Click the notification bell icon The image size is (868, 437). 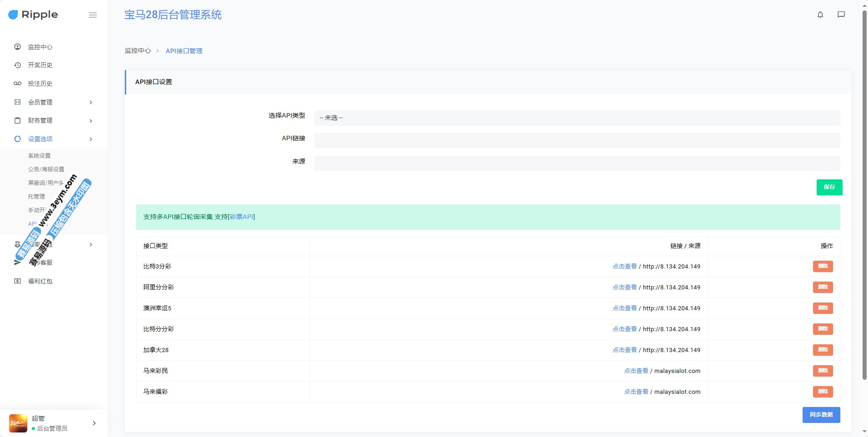click(820, 15)
